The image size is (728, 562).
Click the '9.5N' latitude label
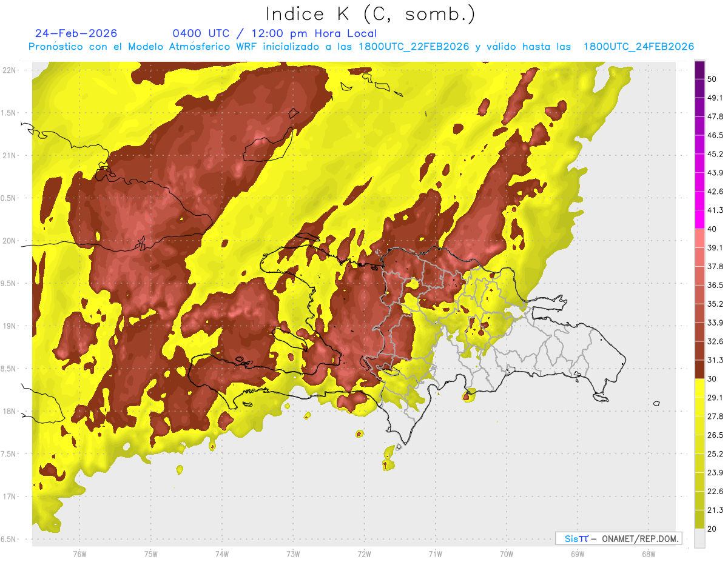(8, 283)
